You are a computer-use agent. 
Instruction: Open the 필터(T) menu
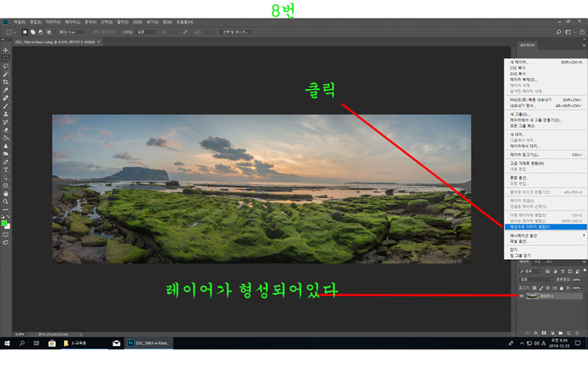pos(123,22)
